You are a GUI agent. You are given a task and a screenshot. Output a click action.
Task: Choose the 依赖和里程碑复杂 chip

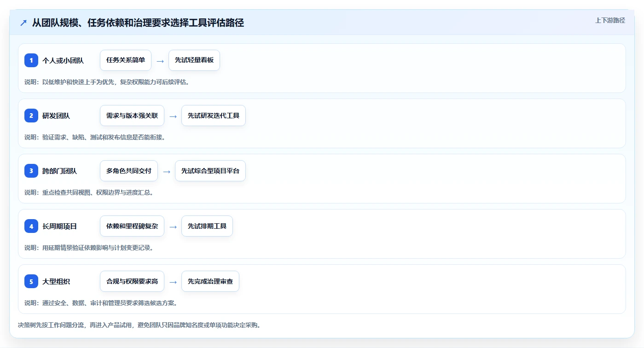(x=132, y=226)
